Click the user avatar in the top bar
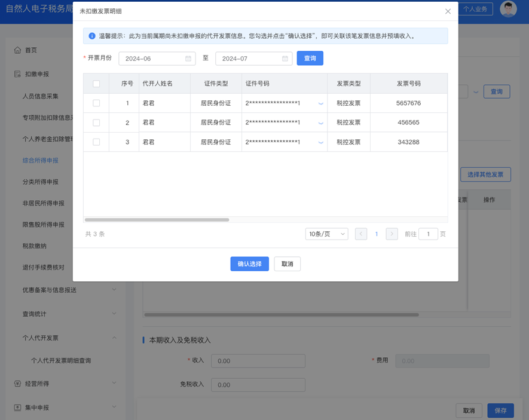The width and height of the screenshot is (529, 420). (x=509, y=9)
